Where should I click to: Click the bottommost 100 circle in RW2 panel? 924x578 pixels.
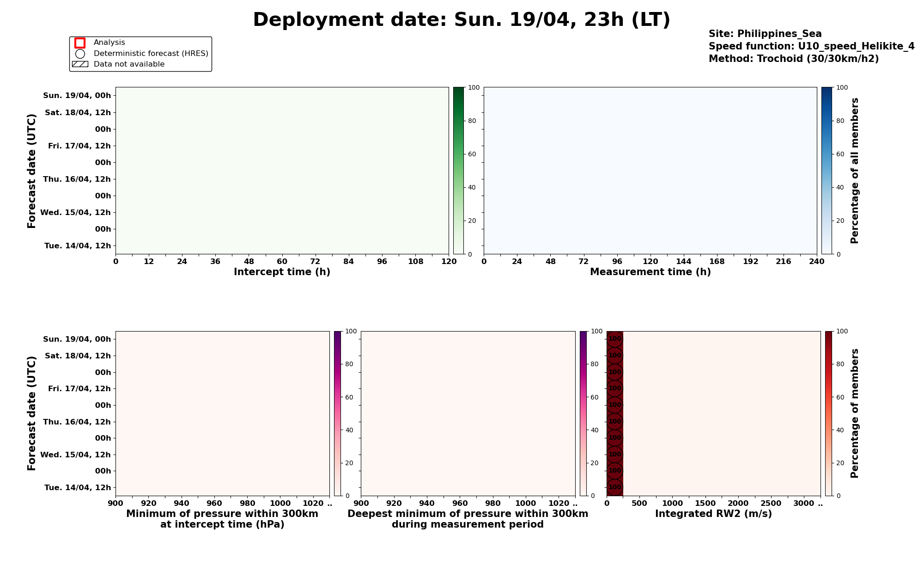pyautogui.click(x=614, y=487)
